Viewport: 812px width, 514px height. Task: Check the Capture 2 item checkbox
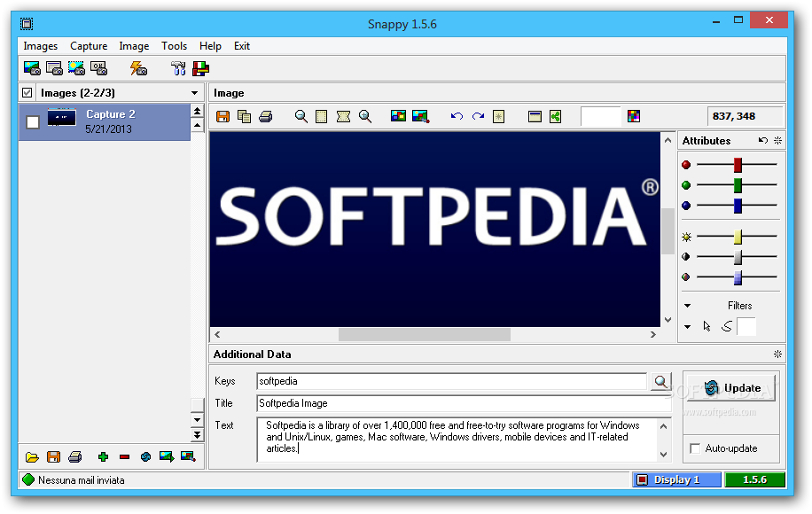click(33, 122)
